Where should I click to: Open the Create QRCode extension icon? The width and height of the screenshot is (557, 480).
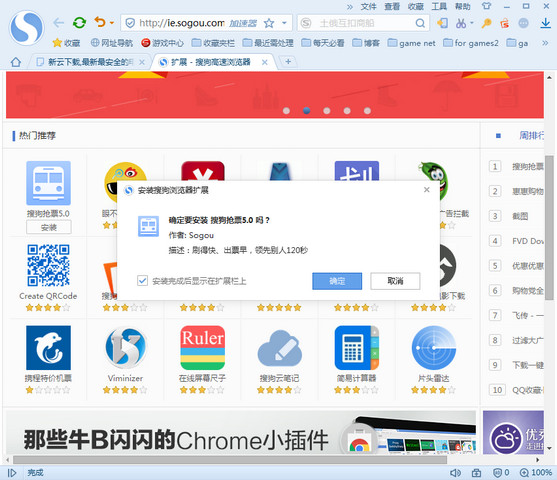point(48,265)
